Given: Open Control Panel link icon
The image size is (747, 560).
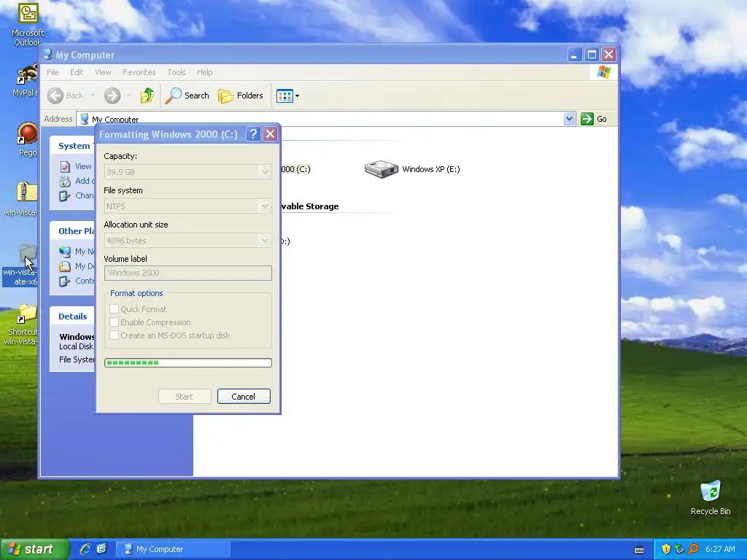Looking at the screenshot, I should (65, 281).
